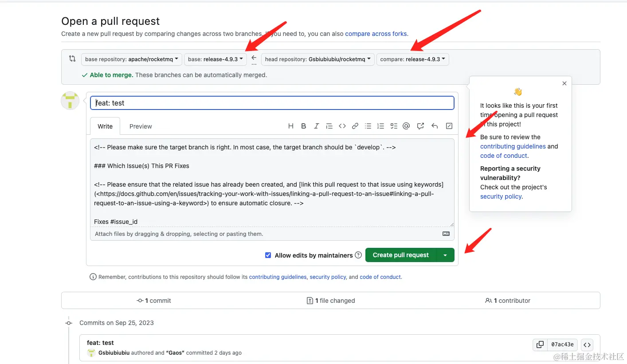
Task: Add a numbered list in the toolbar
Action: point(380,126)
